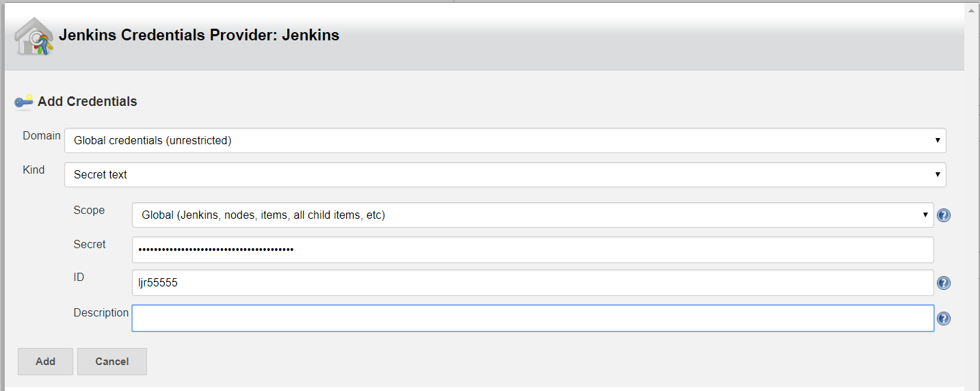This screenshot has width=980, height=391.
Task: Click the Kind field label
Action: pos(34,170)
